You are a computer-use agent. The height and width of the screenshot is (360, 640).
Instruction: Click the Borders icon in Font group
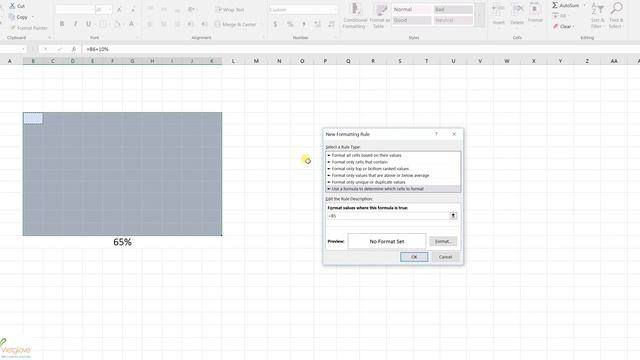(x=103, y=24)
